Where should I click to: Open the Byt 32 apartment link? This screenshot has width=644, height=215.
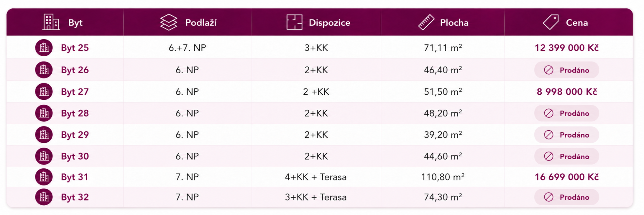click(x=75, y=197)
